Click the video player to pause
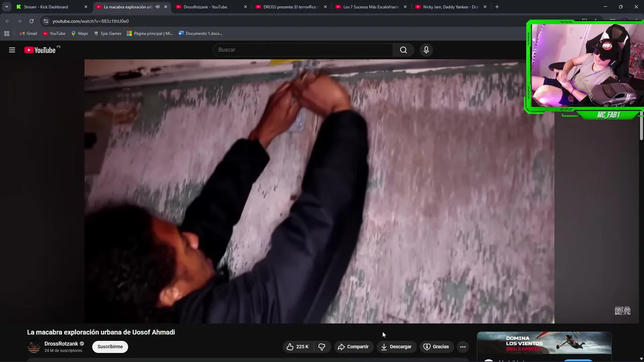 pos(319,191)
